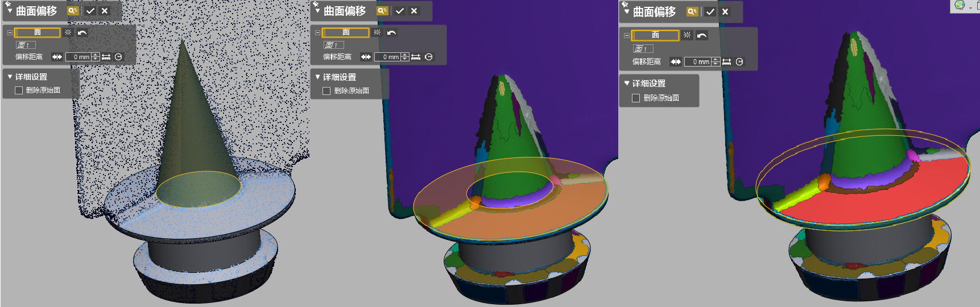
Task: Cancel 曲面偏移 with X in middle panel
Action: tap(414, 11)
